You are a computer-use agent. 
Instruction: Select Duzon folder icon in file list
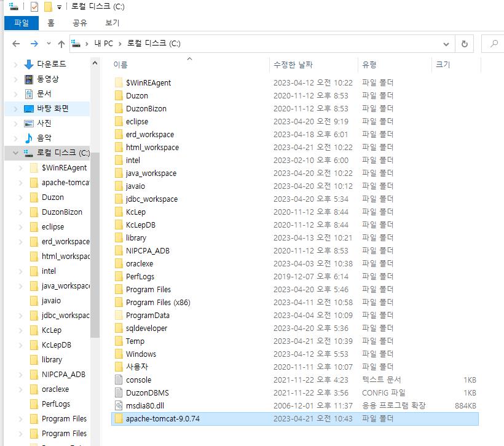pyautogui.click(x=119, y=95)
